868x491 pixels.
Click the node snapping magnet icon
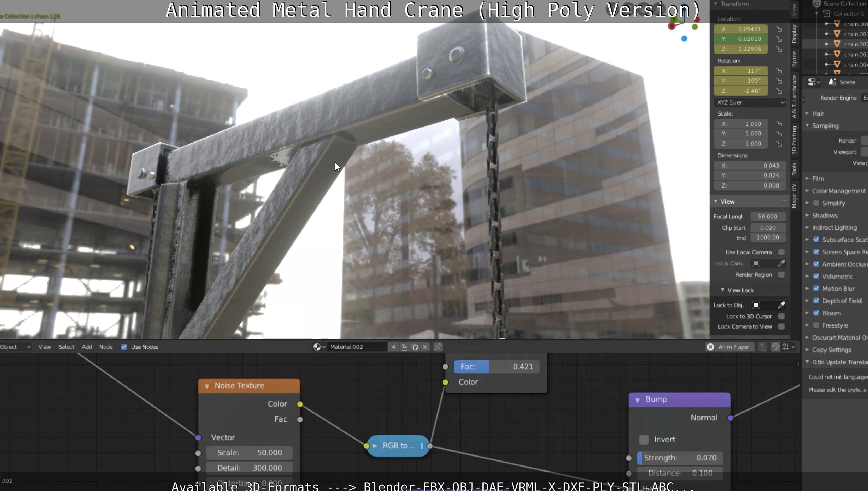775,347
